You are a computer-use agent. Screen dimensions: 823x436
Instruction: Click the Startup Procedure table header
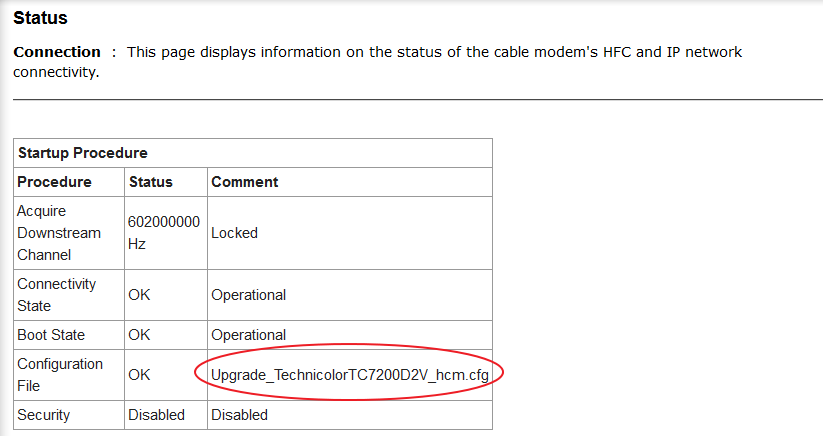[82, 153]
